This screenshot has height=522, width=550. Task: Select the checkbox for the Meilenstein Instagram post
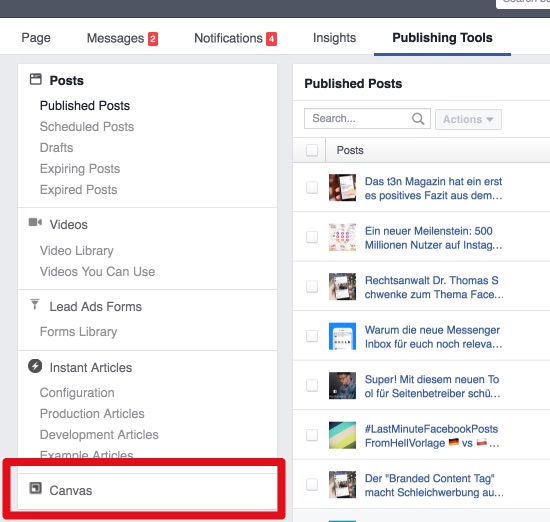(x=312, y=237)
